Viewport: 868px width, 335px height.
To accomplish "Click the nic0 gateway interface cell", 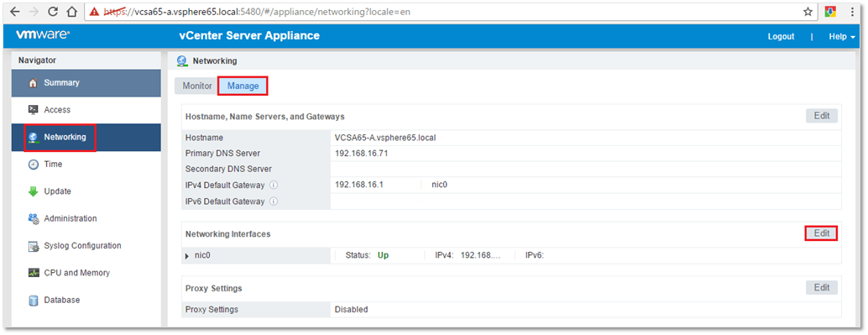I will [439, 185].
